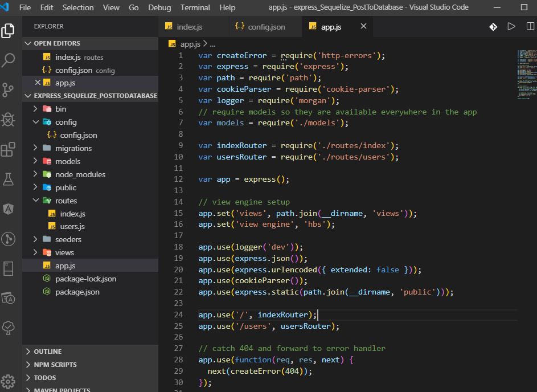Image resolution: width=537 pixels, height=392 pixels.
Task: Click 'createError' on line 1
Action: (x=241, y=55)
